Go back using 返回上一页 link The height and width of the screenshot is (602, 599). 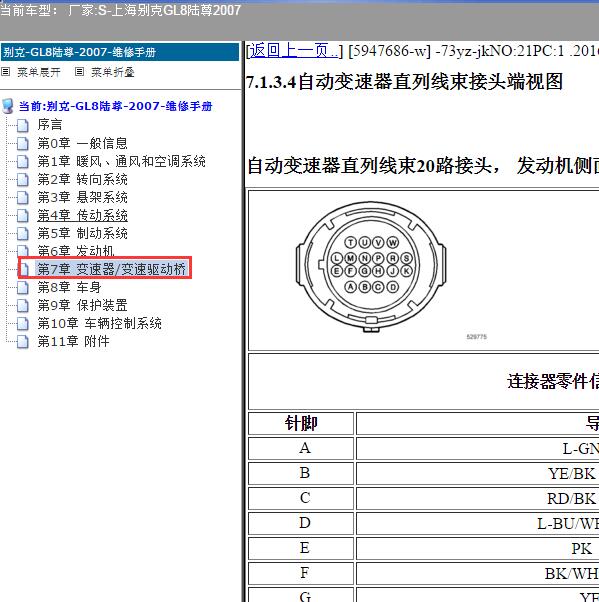pyautogui.click(x=294, y=51)
